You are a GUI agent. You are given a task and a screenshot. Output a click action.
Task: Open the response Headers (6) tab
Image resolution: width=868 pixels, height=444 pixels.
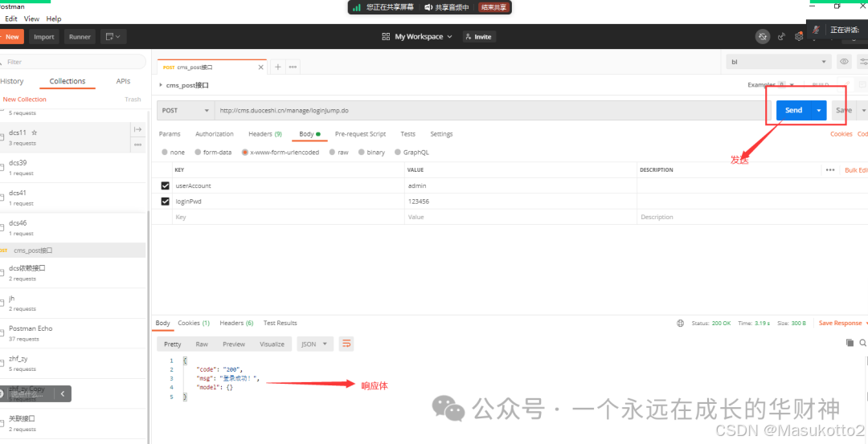click(236, 323)
